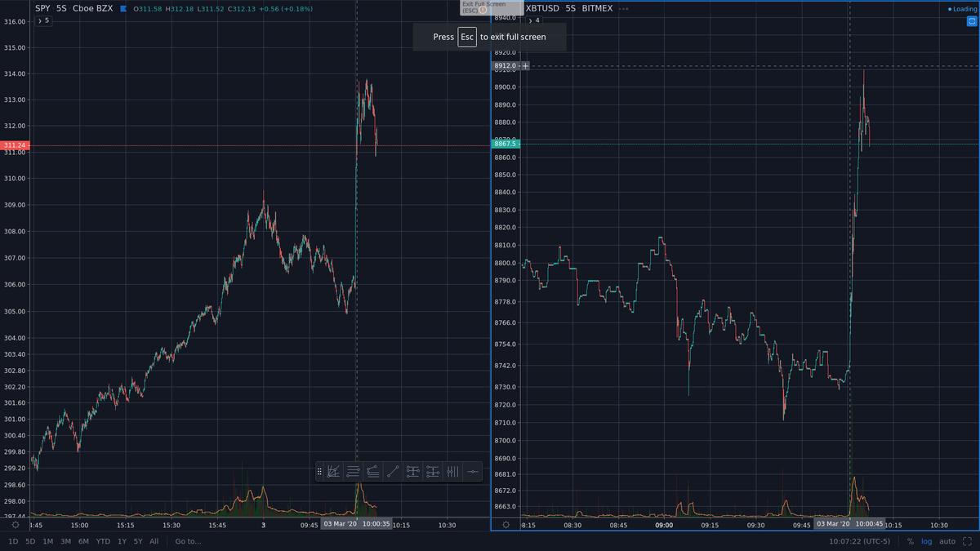980x551 pixels.
Task: Click the BITMEX exchange label
Action: (x=596, y=9)
